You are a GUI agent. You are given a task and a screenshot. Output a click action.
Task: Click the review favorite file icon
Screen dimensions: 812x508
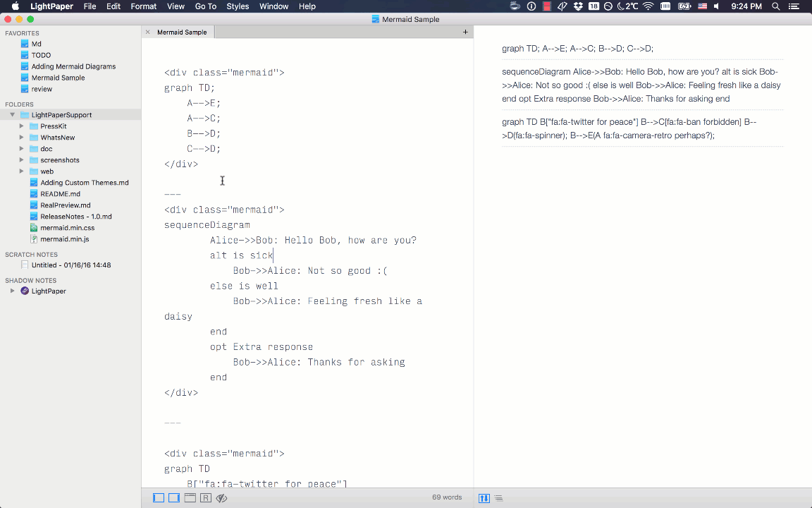pos(25,89)
